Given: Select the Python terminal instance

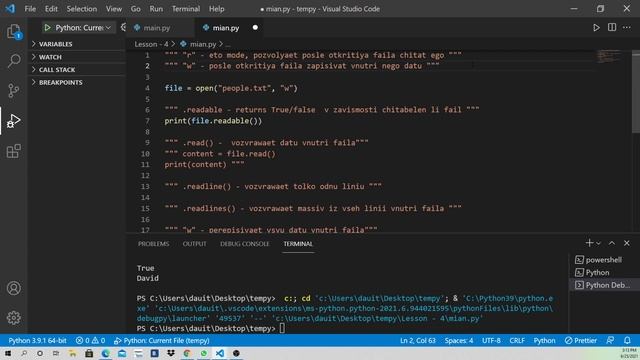Looking at the screenshot, I should pyautogui.click(x=603, y=273).
